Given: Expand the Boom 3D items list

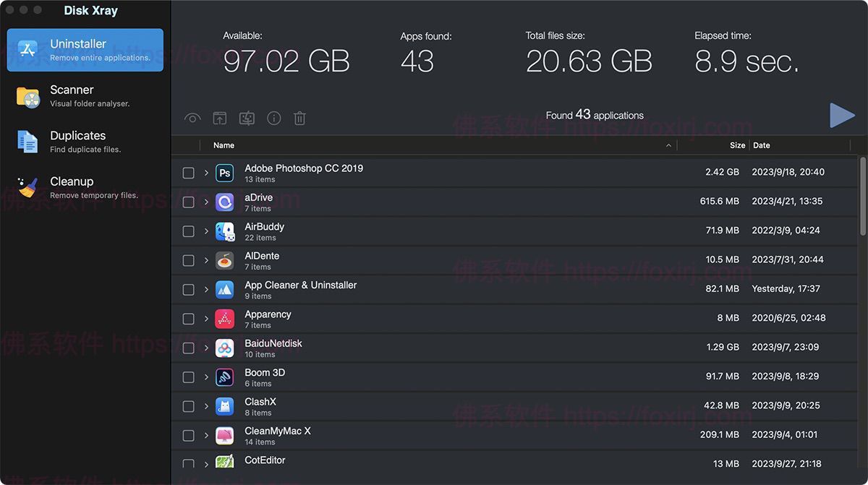Looking at the screenshot, I should click(x=206, y=377).
